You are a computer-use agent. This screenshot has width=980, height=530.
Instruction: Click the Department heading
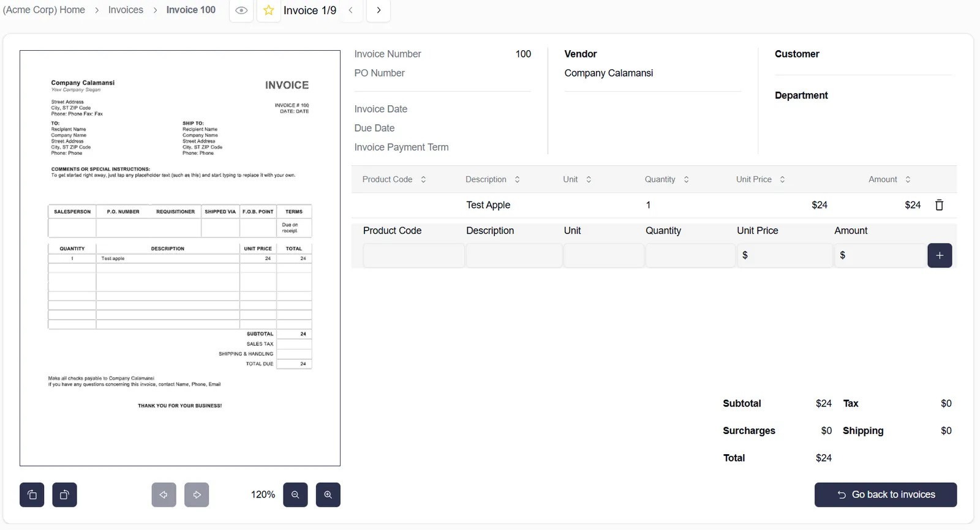click(x=801, y=95)
